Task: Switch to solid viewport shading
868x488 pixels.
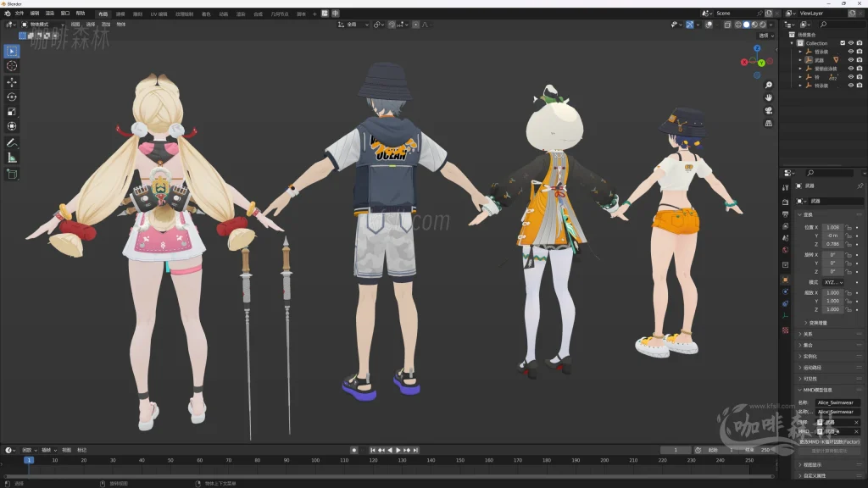Action: [746, 25]
